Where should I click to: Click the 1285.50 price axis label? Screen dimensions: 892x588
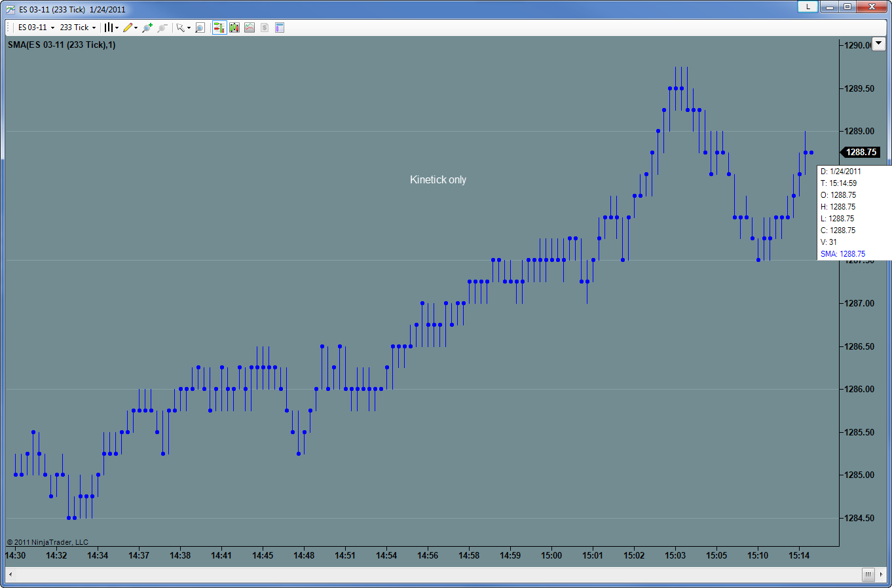click(x=859, y=432)
